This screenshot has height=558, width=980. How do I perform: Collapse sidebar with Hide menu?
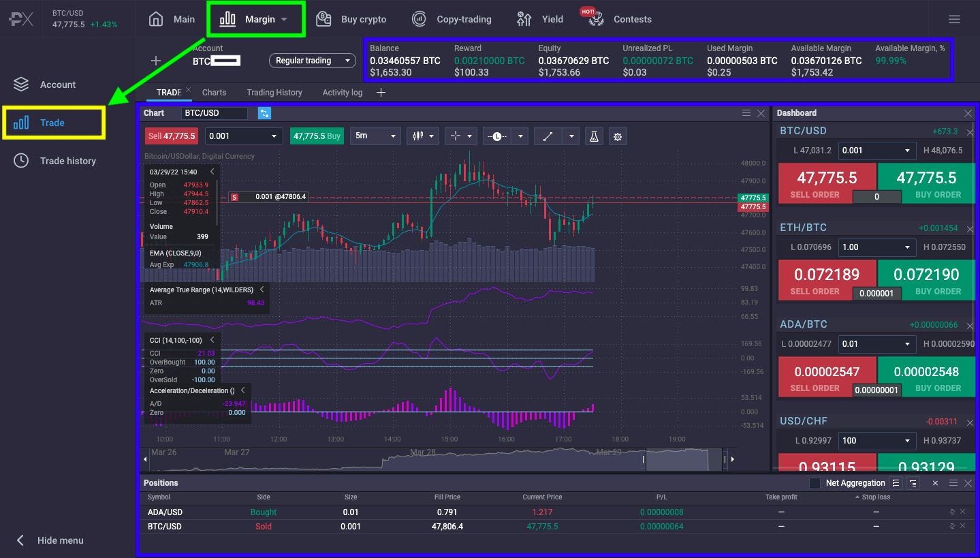(50, 540)
